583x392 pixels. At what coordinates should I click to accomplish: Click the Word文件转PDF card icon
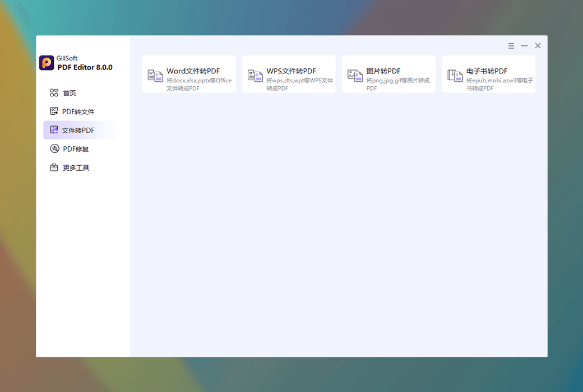point(155,76)
